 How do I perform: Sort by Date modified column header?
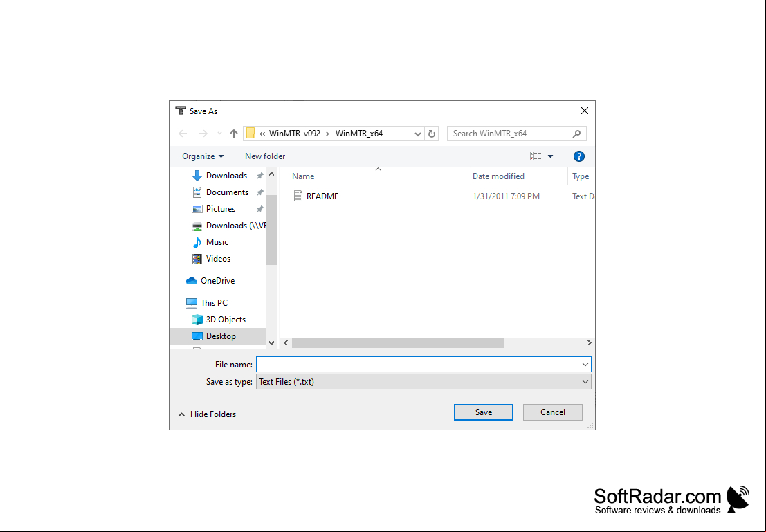(x=498, y=176)
